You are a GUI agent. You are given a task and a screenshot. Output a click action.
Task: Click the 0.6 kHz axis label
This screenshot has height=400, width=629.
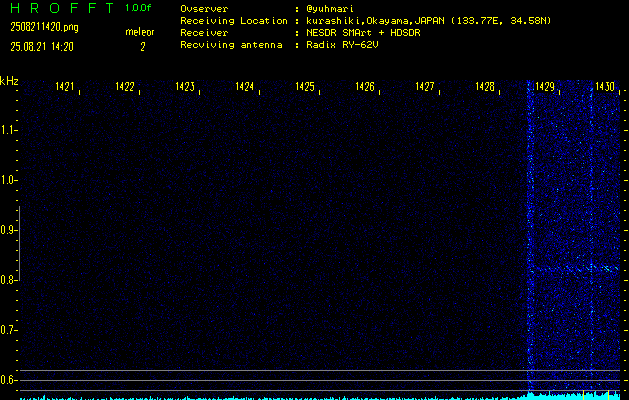pos(7,380)
